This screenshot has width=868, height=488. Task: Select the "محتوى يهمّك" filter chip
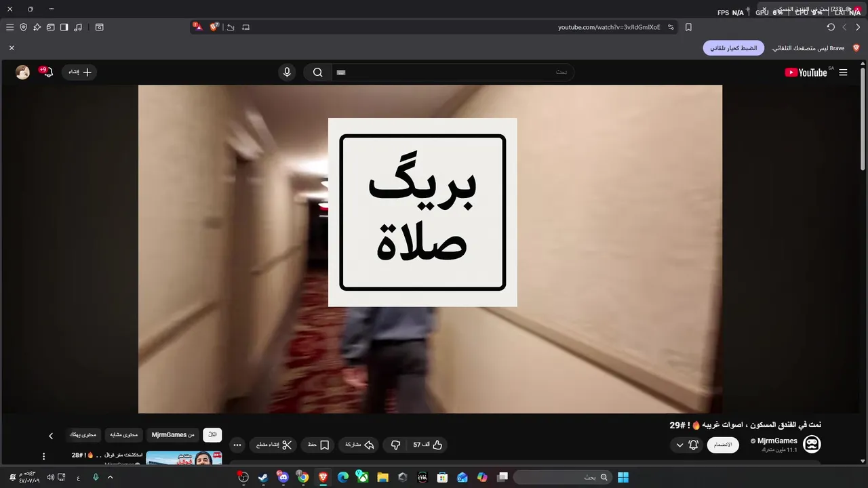click(x=83, y=434)
